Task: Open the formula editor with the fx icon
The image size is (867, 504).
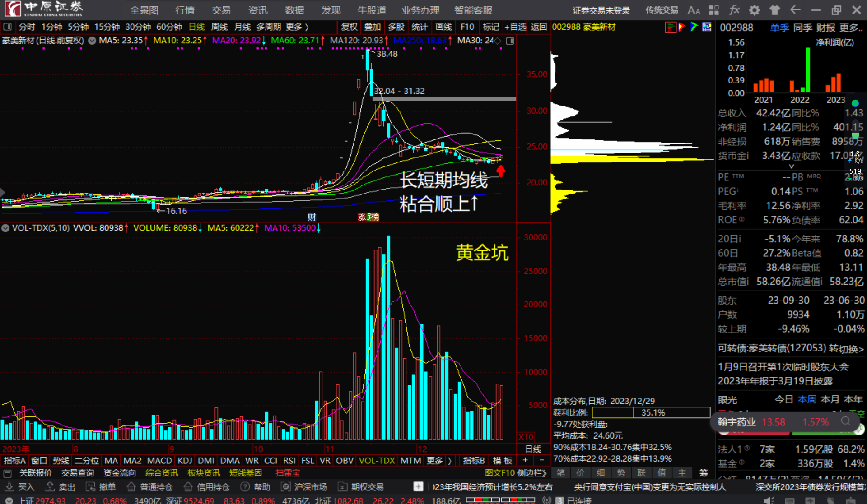Action: (x=734, y=9)
